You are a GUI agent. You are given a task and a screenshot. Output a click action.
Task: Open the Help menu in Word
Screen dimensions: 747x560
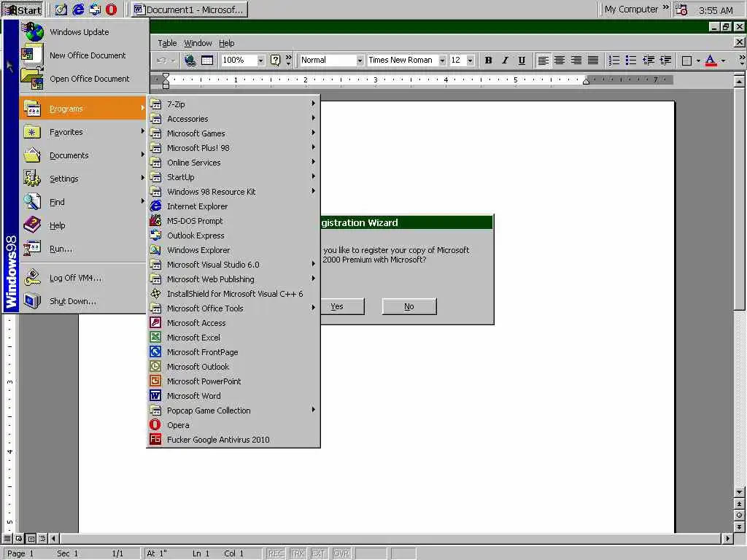[226, 43]
